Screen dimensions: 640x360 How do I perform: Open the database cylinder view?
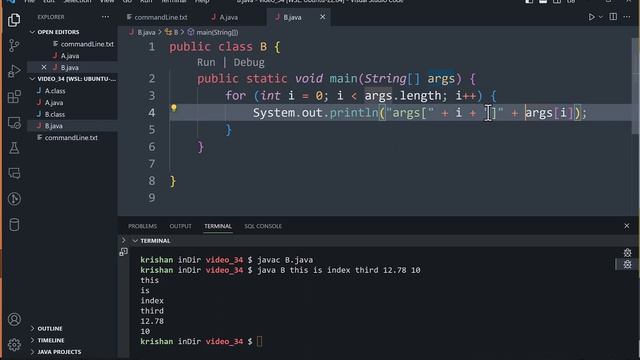click(14, 224)
